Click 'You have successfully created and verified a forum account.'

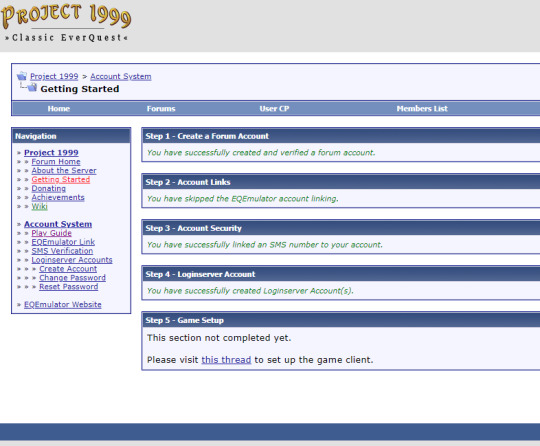pos(261,153)
